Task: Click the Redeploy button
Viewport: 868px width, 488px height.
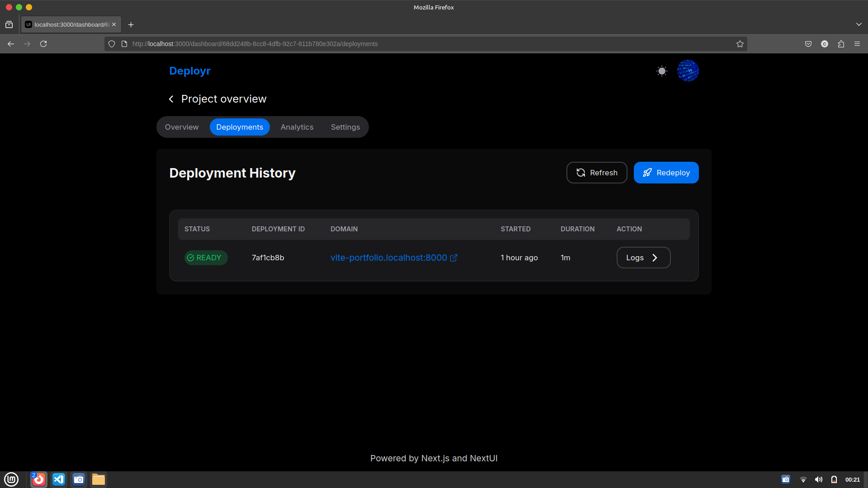Action: click(666, 173)
